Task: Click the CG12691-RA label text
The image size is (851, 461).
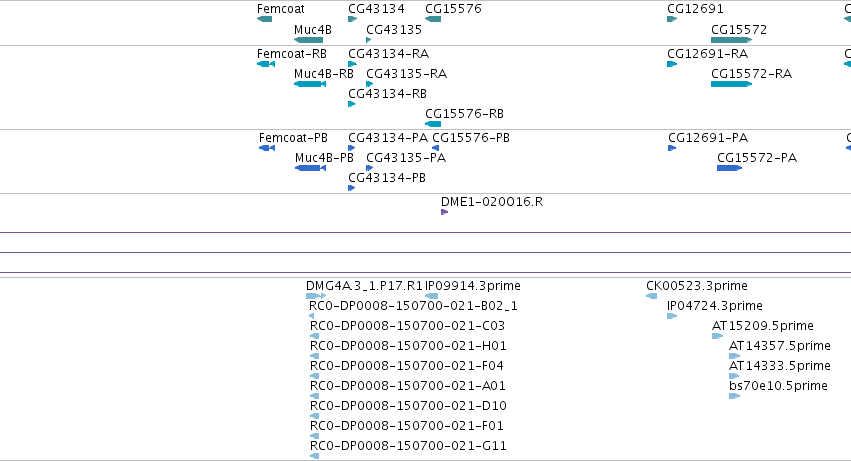Action: tap(708, 54)
